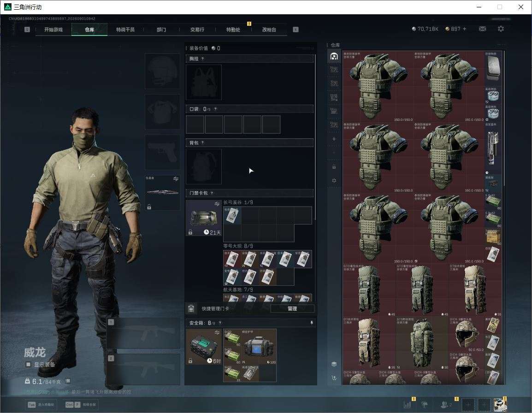Open the player avatar in bottom corner
Image resolution: width=532 pixels, height=413 pixels.
500,404
